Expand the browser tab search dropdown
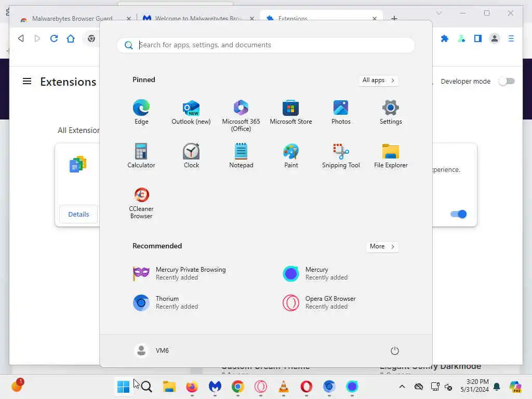This screenshot has height=399, width=532. coord(438,13)
